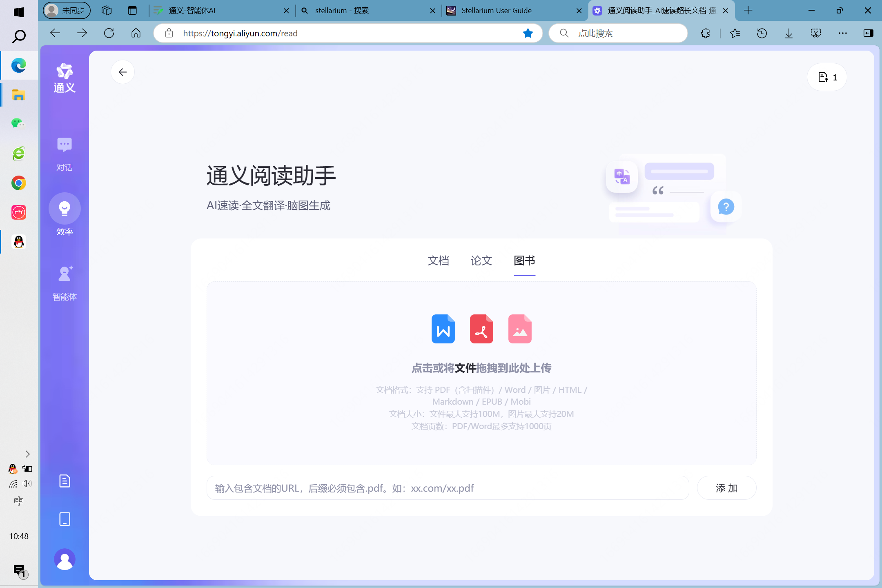The height and width of the screenshot is (588, 882).
Task: Open the browser settings ellipsis menu
Action: (843, 33)
